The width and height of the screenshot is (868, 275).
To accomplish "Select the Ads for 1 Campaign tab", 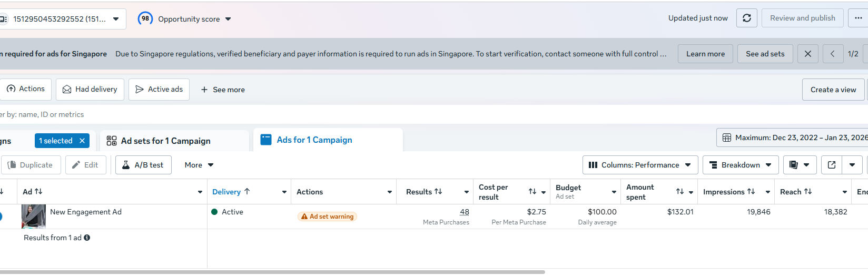I will pyautogui.click(x=314, y=140).
